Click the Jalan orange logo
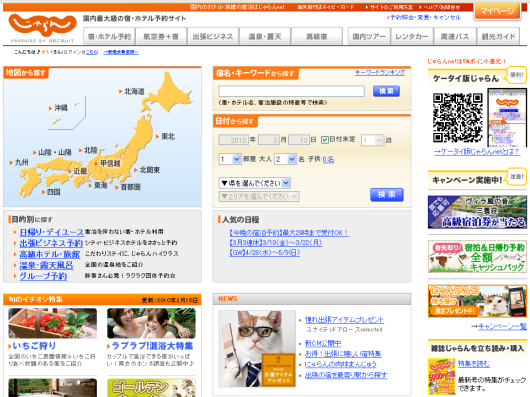The height and width of the screenshot is (397, 530). click(42, 26)
